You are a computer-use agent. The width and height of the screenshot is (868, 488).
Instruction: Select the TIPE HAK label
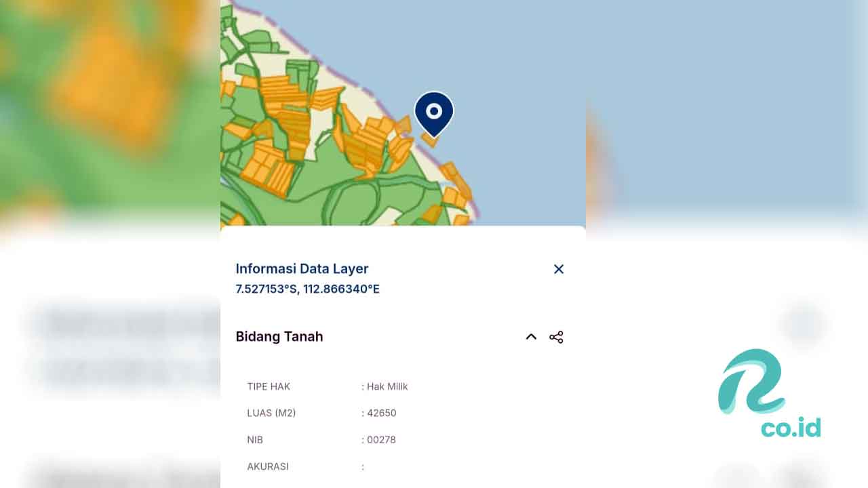point(269,386)
